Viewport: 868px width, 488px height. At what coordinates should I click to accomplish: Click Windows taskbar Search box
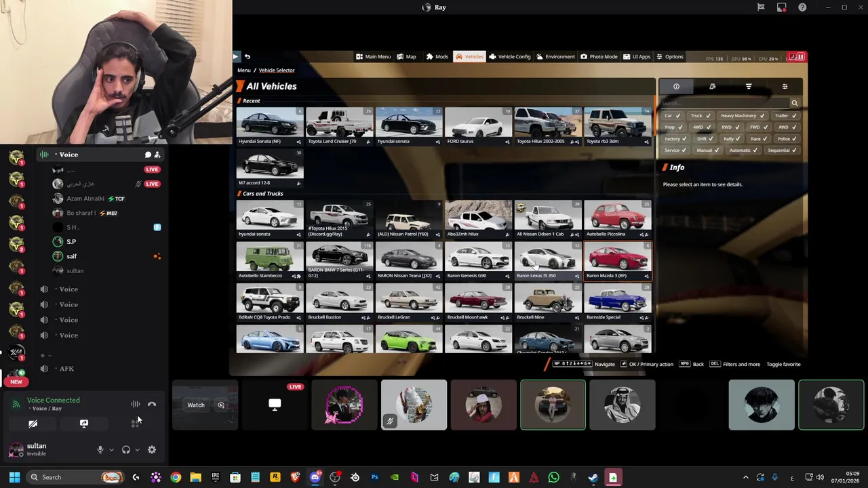[x=75, y=477]
